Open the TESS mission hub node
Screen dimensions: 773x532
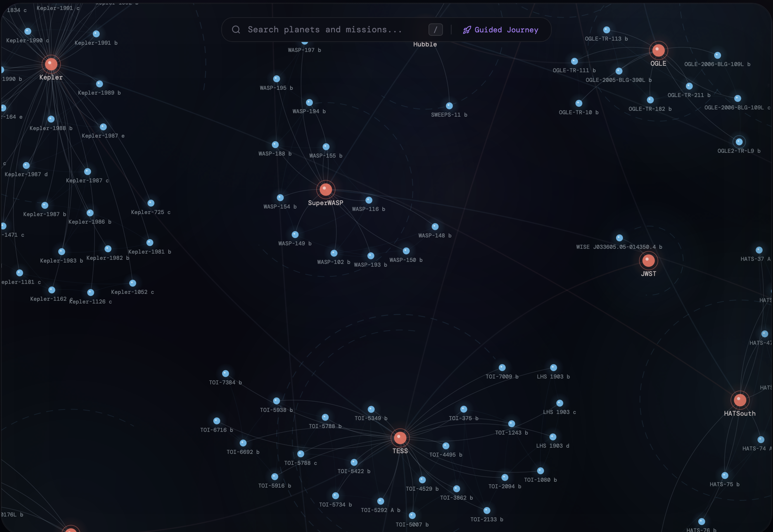coord(400,438)
